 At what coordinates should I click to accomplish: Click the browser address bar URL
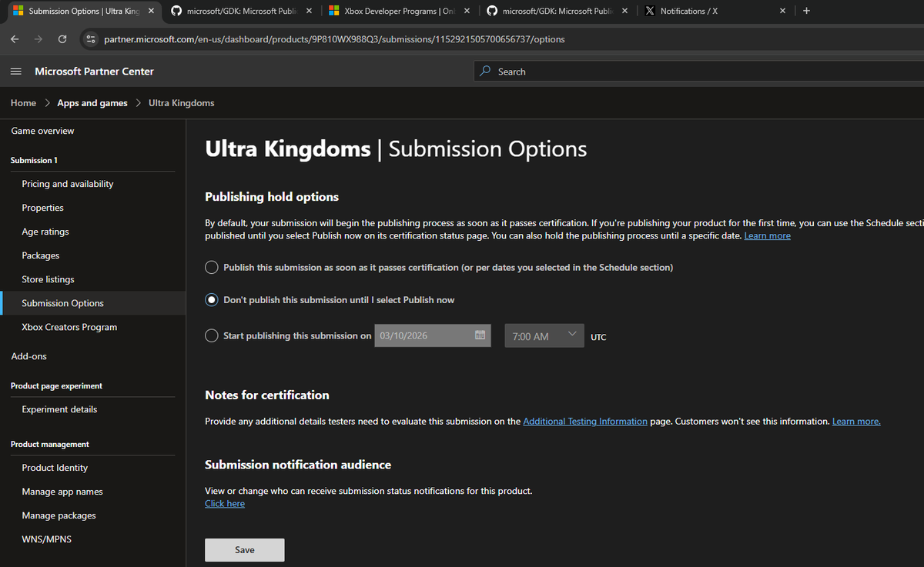[x=334, y=39]
